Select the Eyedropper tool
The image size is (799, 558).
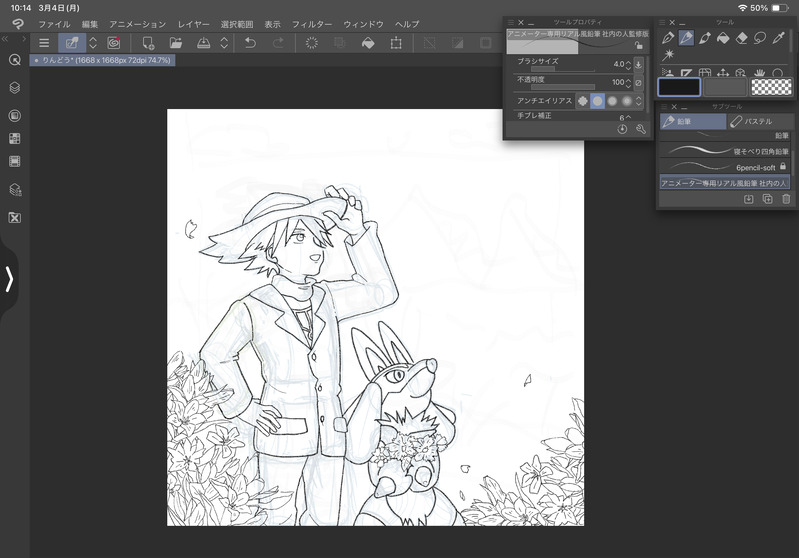point(778,38)
